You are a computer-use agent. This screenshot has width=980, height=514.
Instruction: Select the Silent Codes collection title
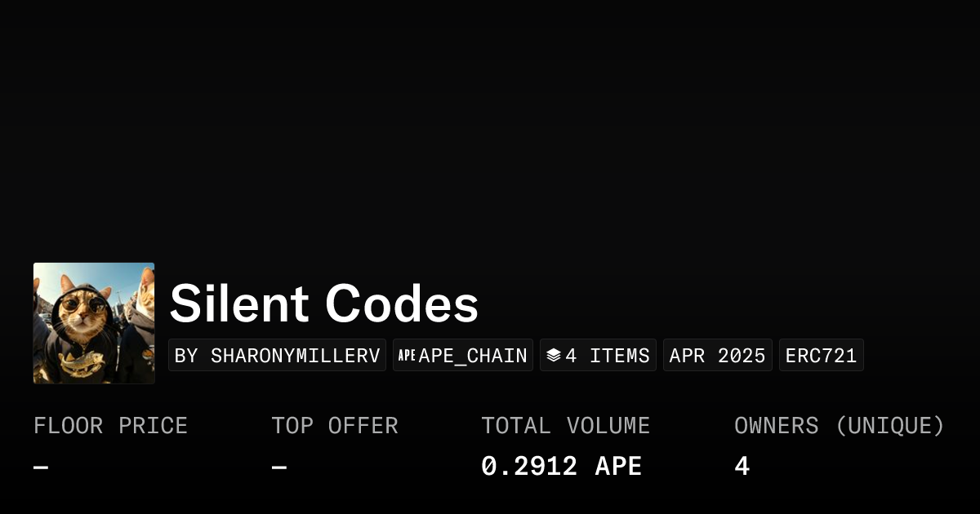(x=323, y=304)
